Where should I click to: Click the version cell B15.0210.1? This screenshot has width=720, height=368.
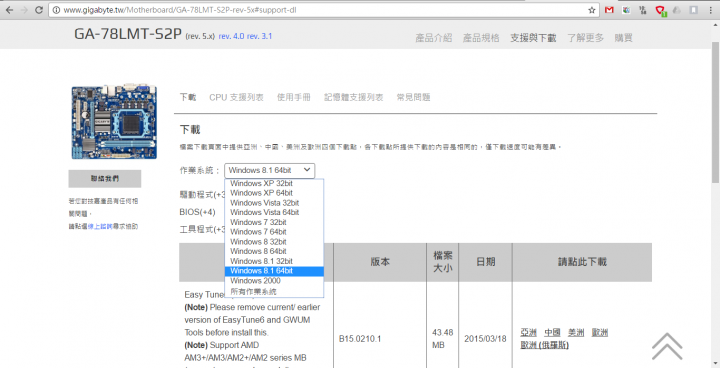[x=360, y=339]
